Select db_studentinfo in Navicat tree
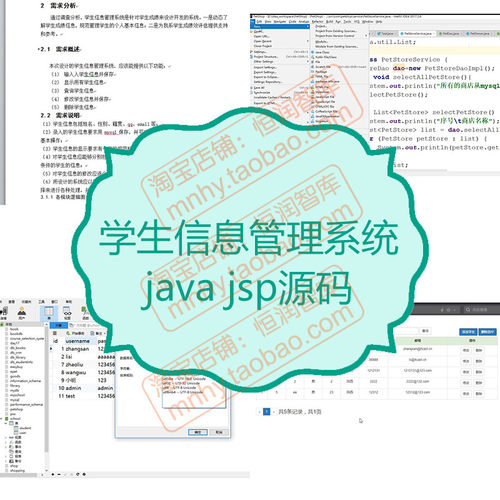 pyautogui.click(x=21, y=362)
